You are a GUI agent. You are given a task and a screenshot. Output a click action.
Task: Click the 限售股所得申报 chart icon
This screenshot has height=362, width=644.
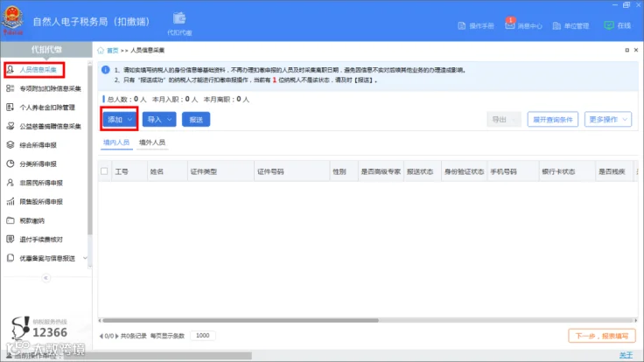10,201
